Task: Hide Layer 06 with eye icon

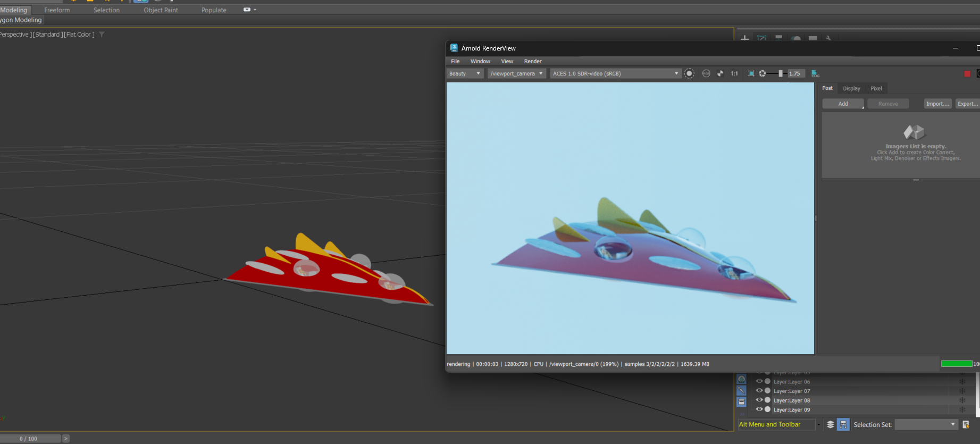Action: [759, 381]
